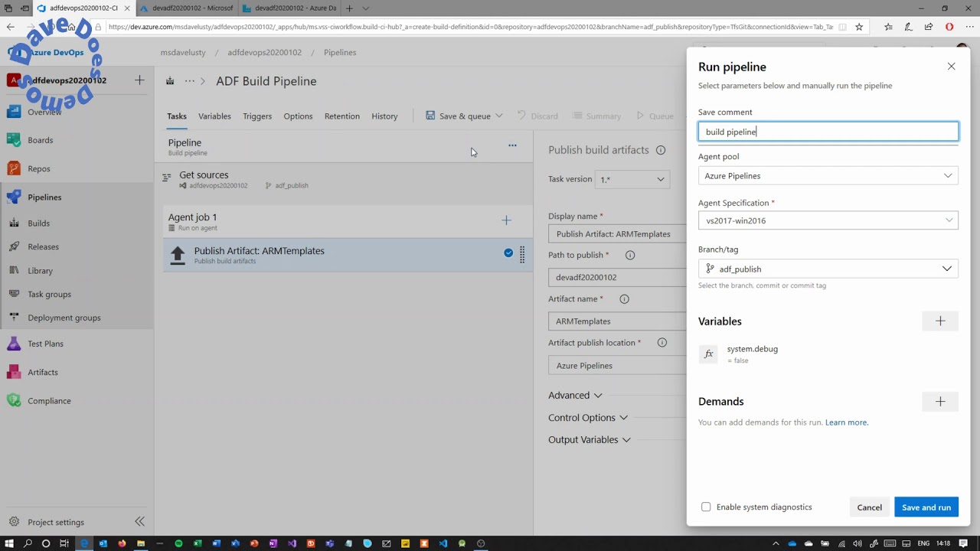Collapse the sidebar navigation
980x551 pixels.
(x=139, y=521)
